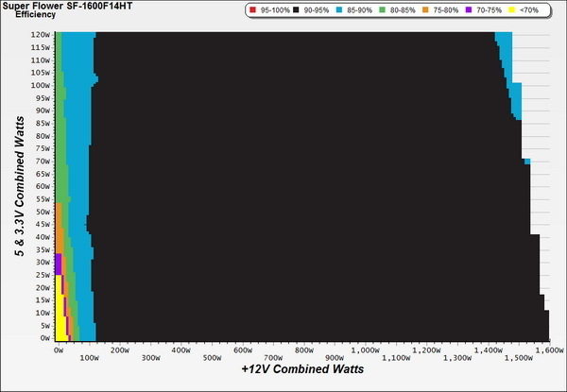Click the 600w x-axis label

point(242,350)
